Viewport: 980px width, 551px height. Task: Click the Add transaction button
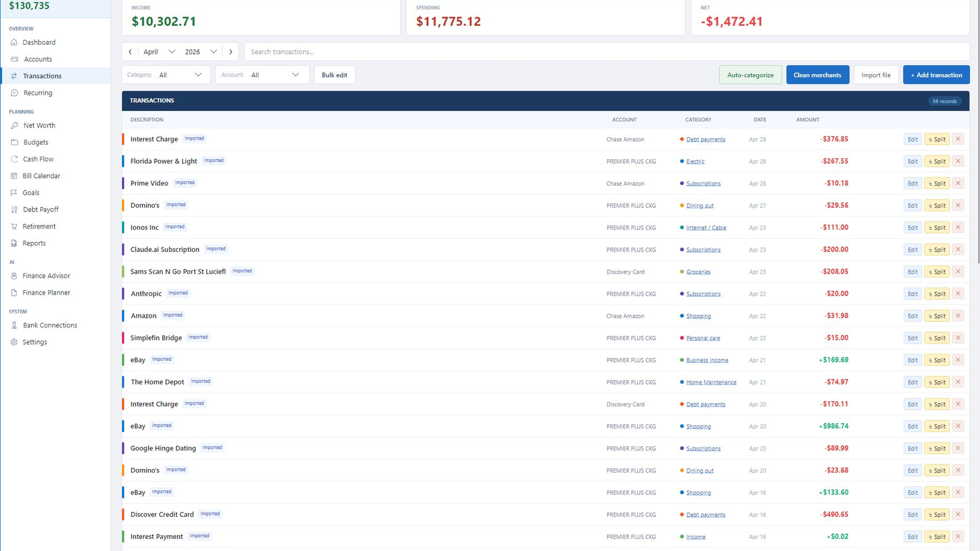tap(936, 75)
